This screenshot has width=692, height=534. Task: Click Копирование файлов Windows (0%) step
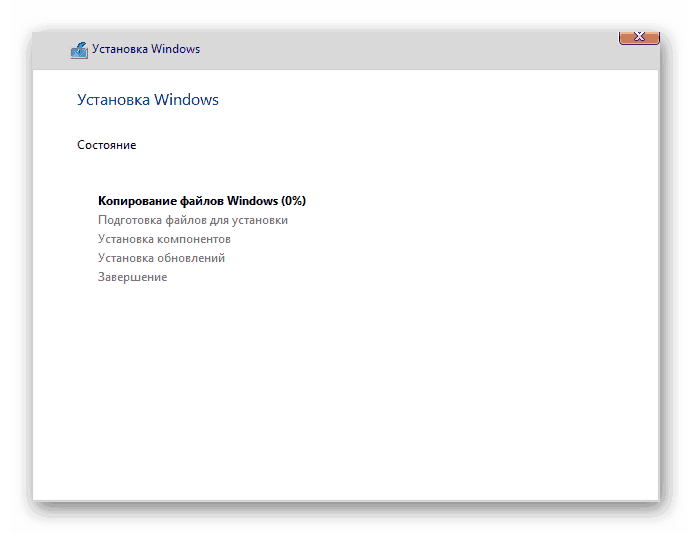coord(202,201)
